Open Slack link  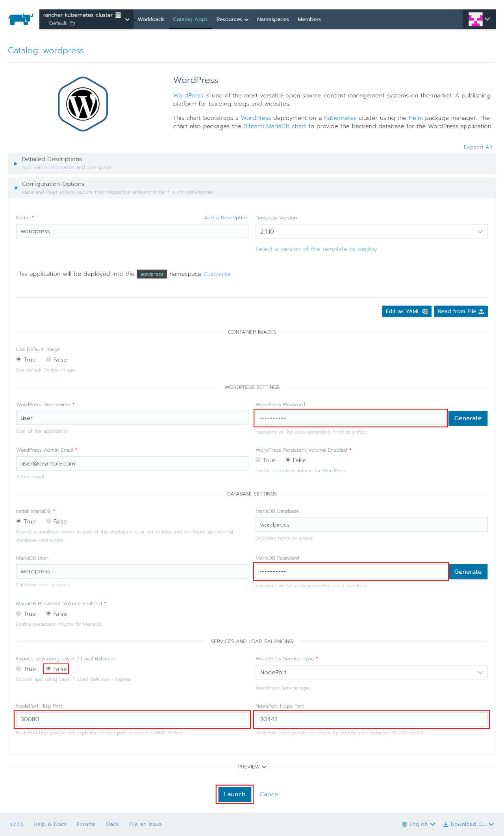112,824
